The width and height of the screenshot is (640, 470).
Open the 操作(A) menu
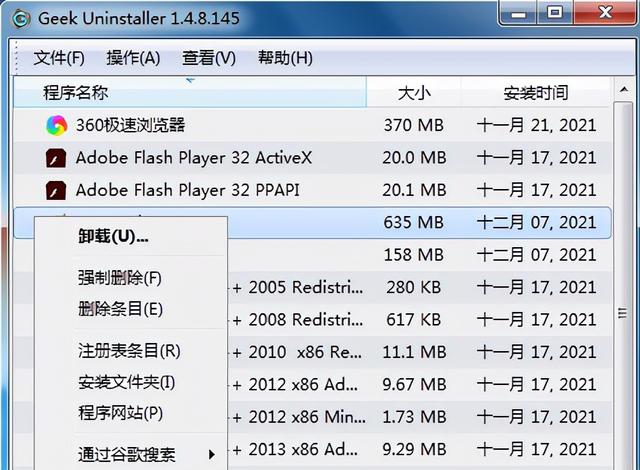pyautogui.click(x=133, y=58)
